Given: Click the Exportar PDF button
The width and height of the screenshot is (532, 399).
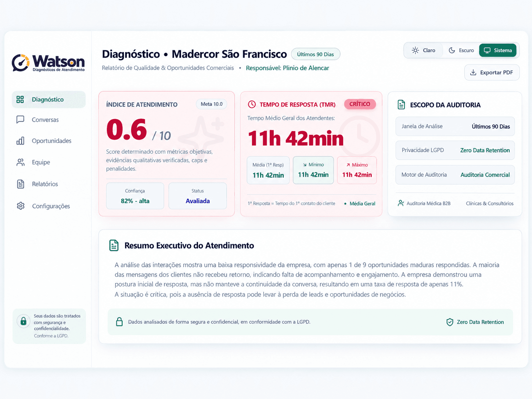Looking at the screenshot, I should pyautogui.click(x=492, y=72).
